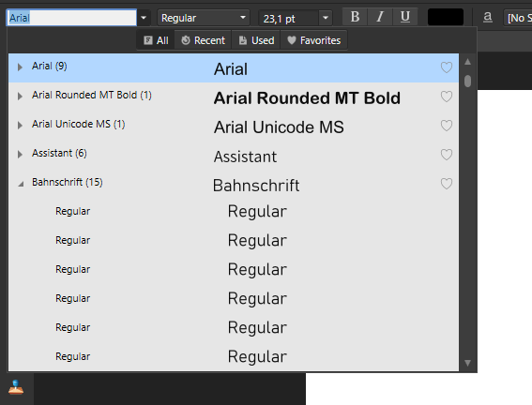Screen dimensions: 532x405
Task: Click the scroll down arrow of font list
Action: 467,363
